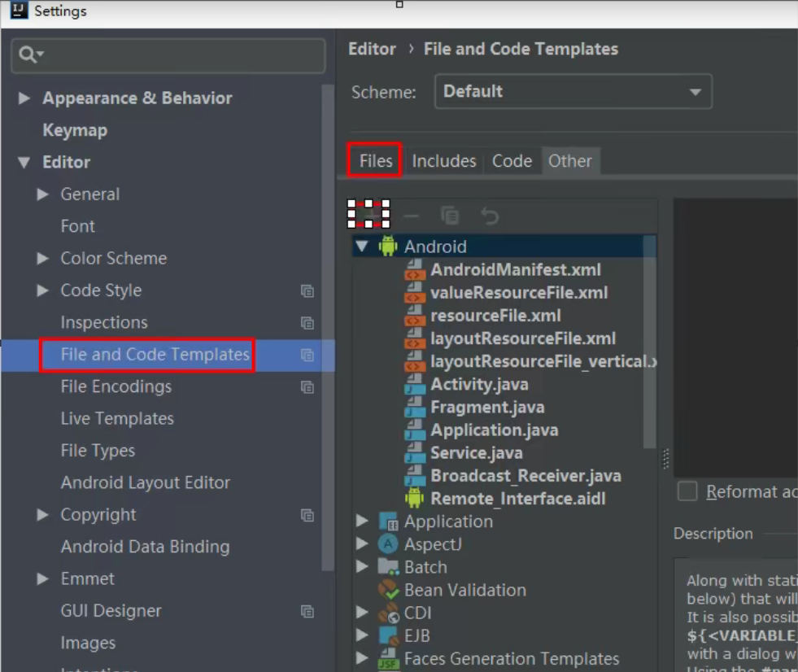Viewport: 798px width, 672px height.
Task: Click project-level icon beside GUI Designer
Action: point(307,612)
